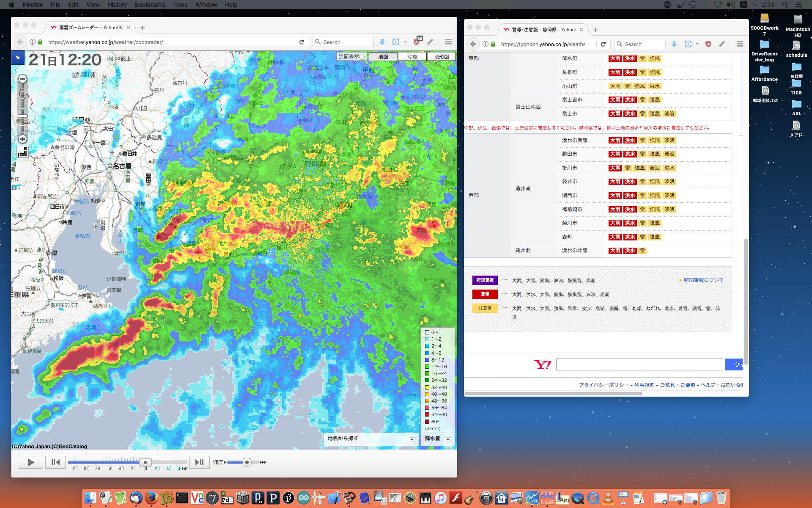The width and height of the screenshot is (812, 508).
Task: Open the 降水量 dropdown
Action: pos(448,439)
